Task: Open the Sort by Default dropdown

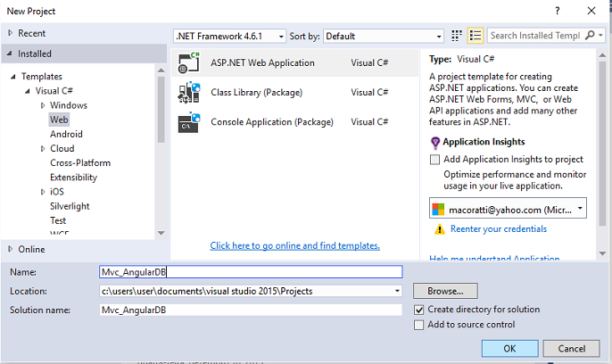Action: point(384,37)
